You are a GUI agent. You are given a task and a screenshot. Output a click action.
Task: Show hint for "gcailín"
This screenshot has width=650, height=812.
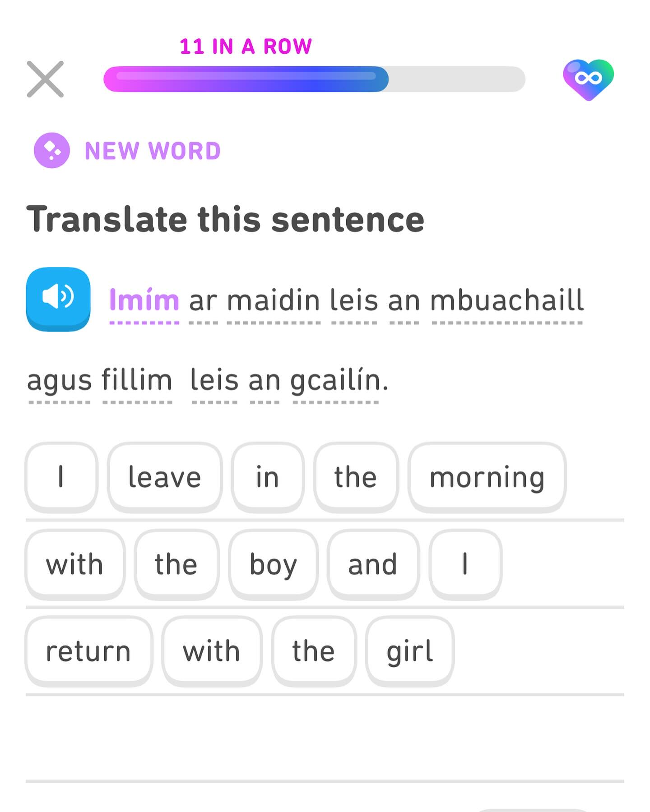pos(335,380)
